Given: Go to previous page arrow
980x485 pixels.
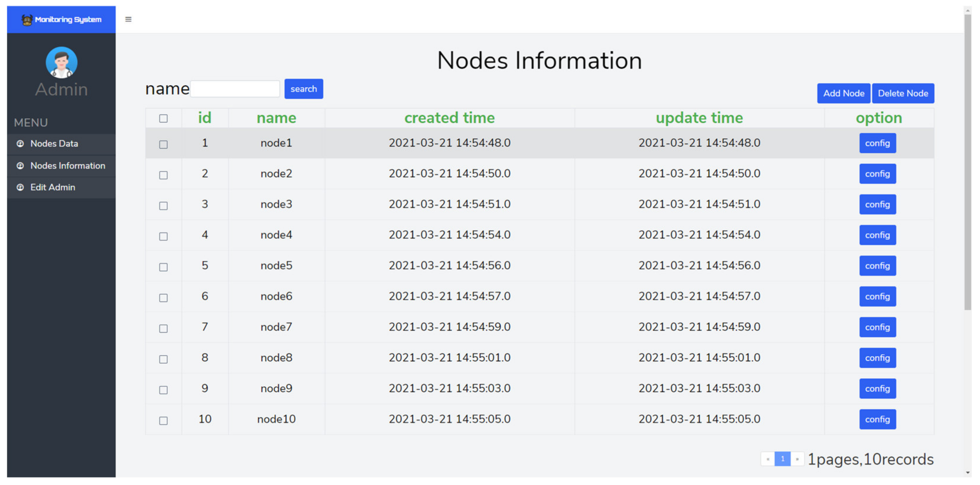Looking at the screenshot, I should (x=768, y=459).
